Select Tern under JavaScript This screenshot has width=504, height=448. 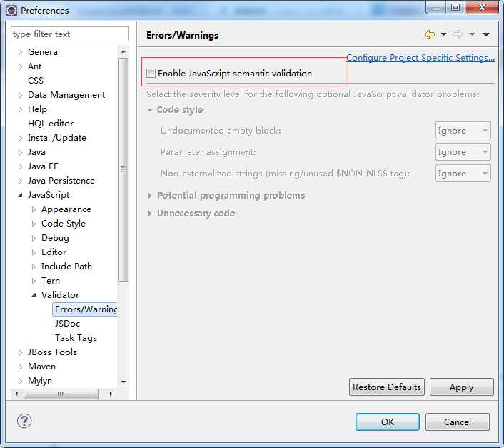pyautogui.click(x=51, y=280)
